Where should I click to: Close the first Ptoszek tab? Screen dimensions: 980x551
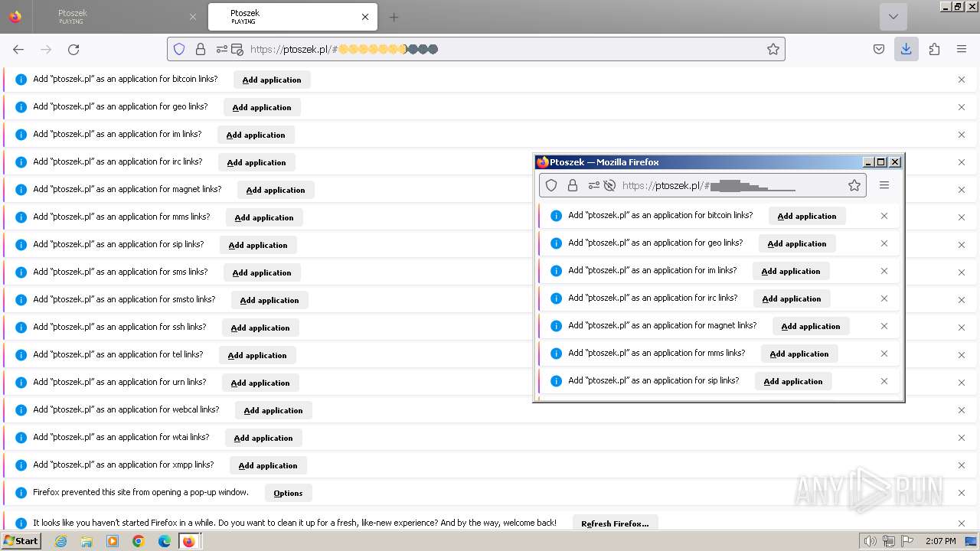[x=193, y=17]
